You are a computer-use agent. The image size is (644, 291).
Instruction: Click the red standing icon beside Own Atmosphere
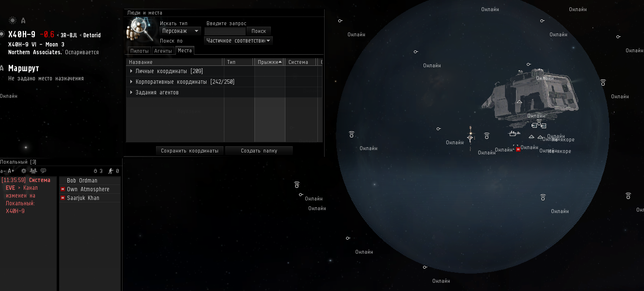[63, 189]
